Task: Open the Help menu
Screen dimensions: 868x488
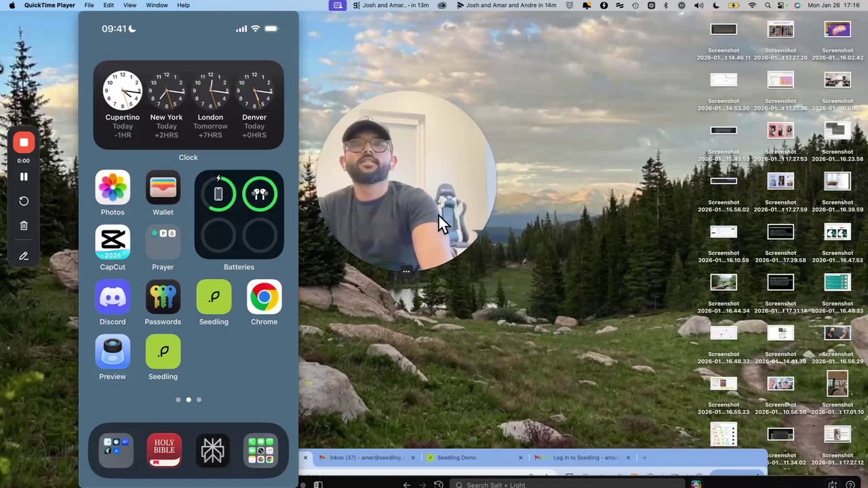Action: 183,5
